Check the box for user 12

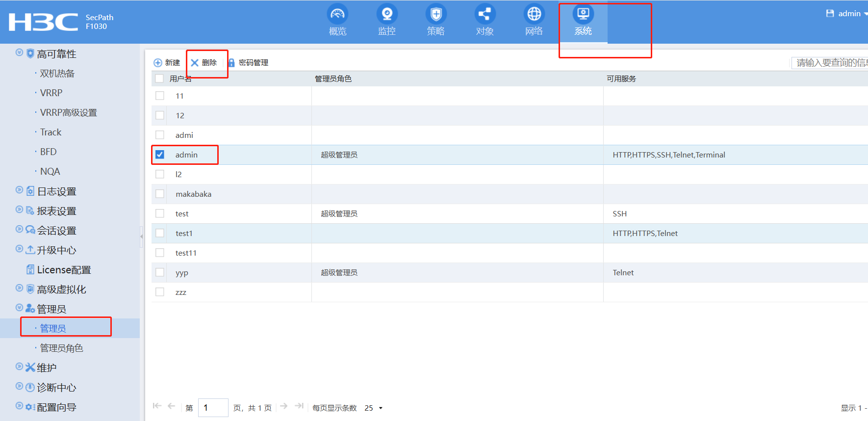click(160, 115)
